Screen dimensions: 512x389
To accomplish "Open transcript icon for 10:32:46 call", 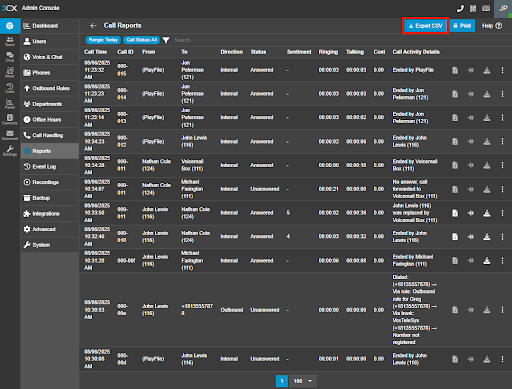I will pos(455,236).
